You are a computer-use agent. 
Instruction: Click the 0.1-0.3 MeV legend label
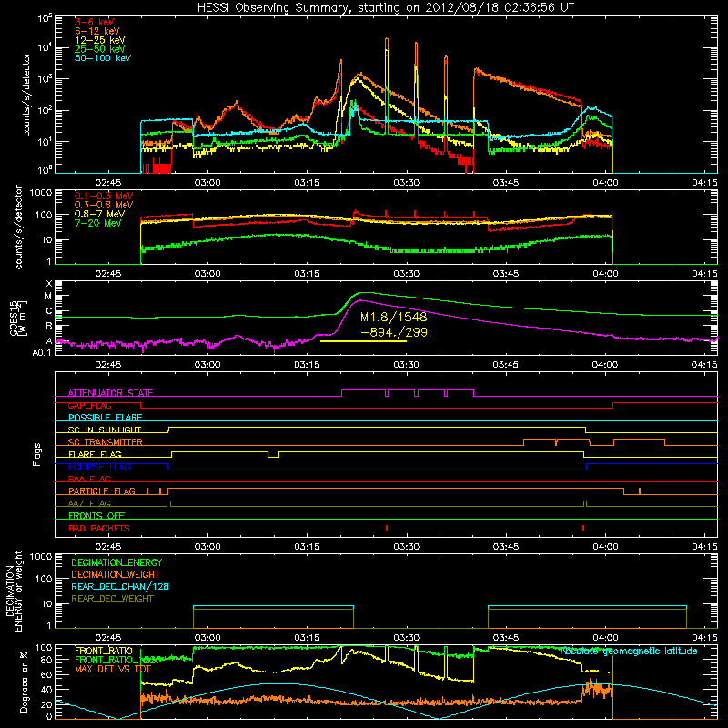coord(104,196)
